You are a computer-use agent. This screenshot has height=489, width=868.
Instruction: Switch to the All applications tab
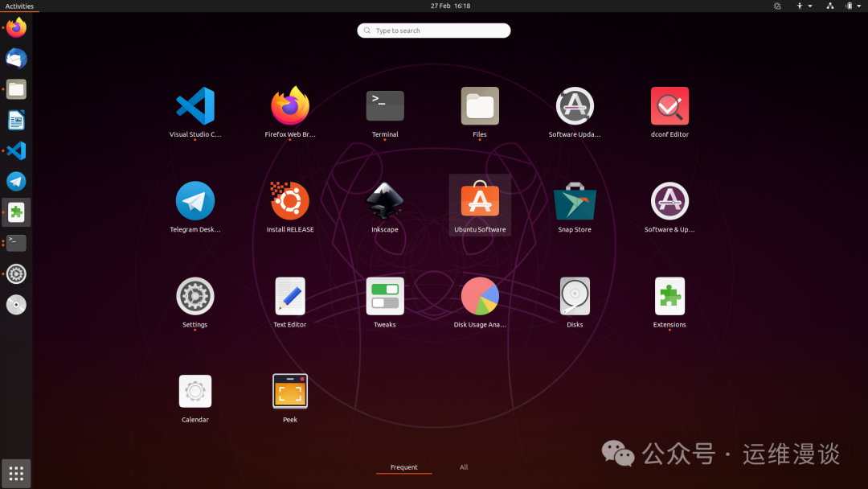[464, 467]
